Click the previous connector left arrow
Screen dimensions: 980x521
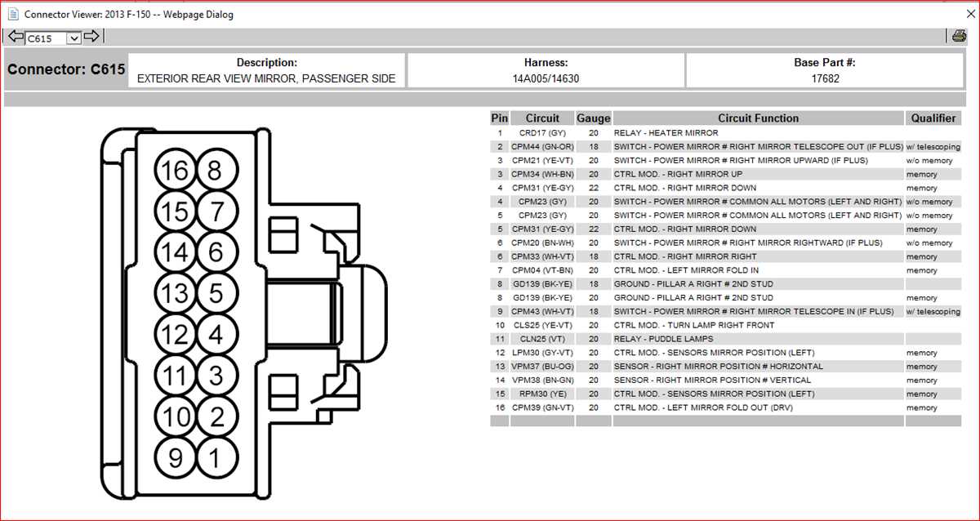[x=16, y=37]
